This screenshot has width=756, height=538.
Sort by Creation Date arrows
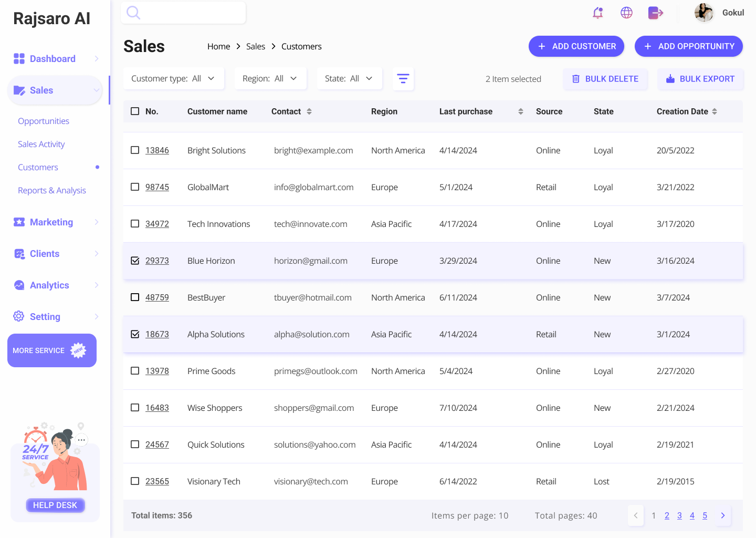(x=715, y=111)
